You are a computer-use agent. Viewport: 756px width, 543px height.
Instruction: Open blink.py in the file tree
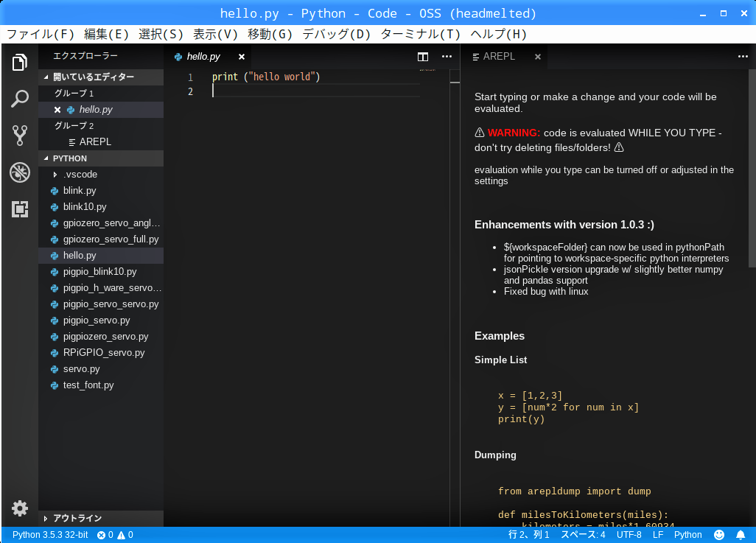point(101,191)
